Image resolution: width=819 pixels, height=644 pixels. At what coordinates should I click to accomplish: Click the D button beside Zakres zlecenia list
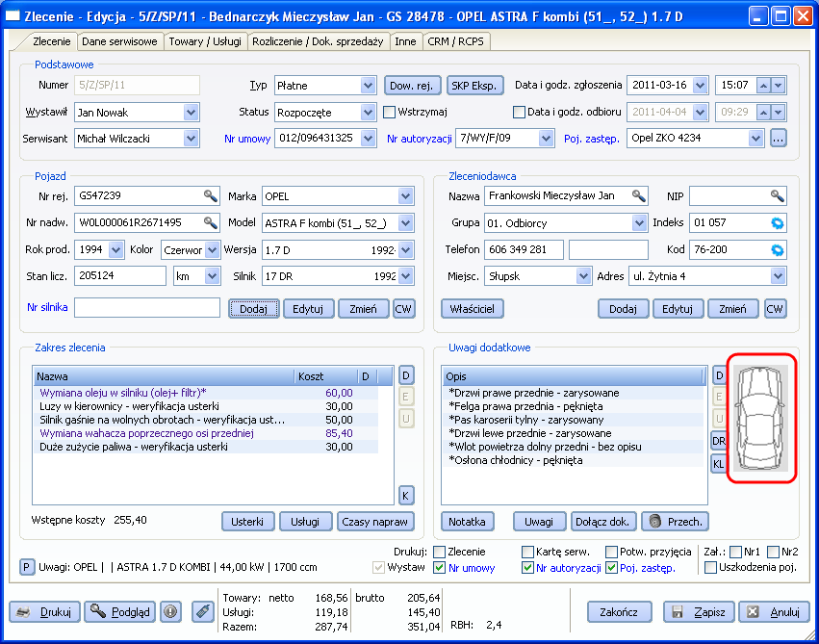coord(406,375)
